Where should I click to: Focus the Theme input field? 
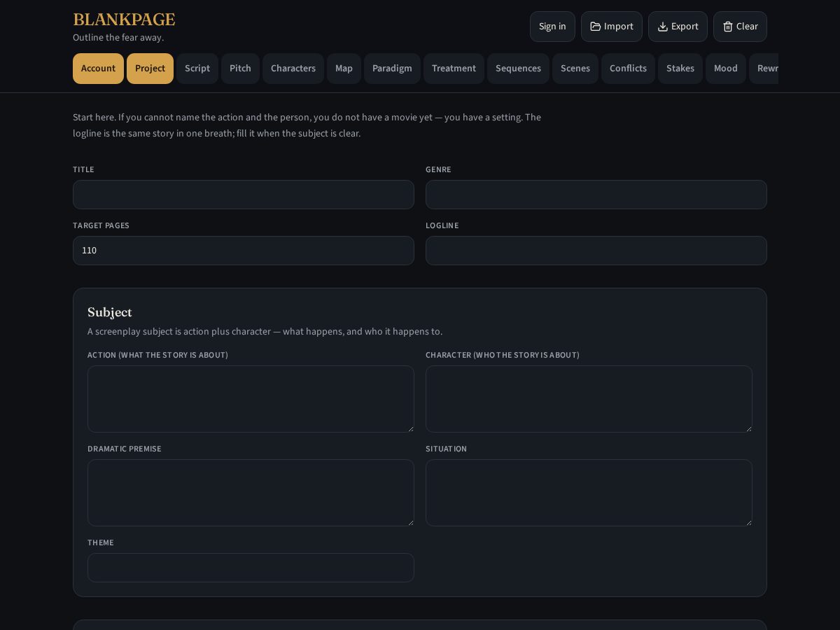[x=251, y=568]
